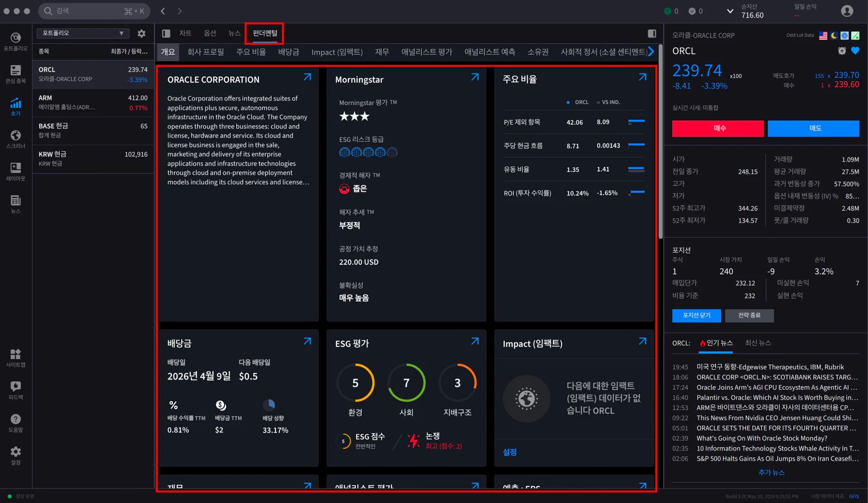Open the 포트폴리오 sidebar icon
Screen dimensions: 868x503
(16, 41)
